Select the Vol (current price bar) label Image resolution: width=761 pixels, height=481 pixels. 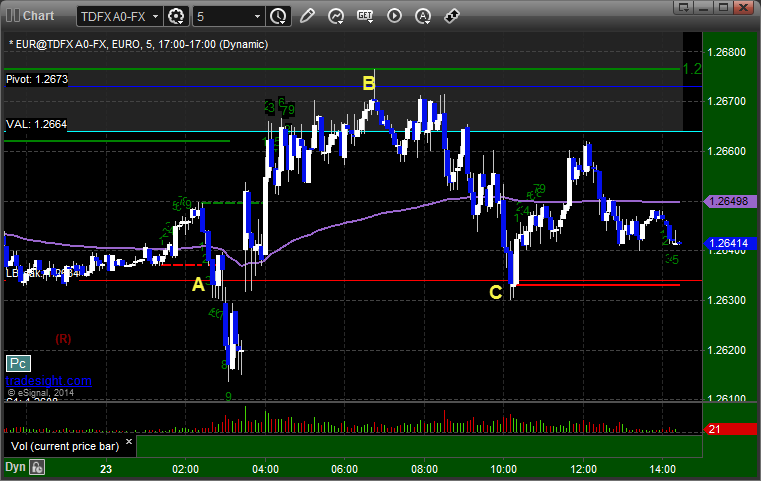click(65, 446)
